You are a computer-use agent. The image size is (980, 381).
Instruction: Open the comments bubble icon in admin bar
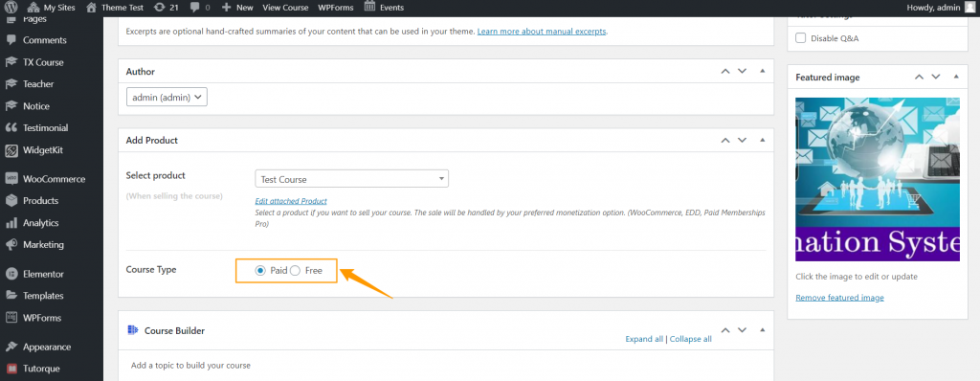(x=195, y=8)
